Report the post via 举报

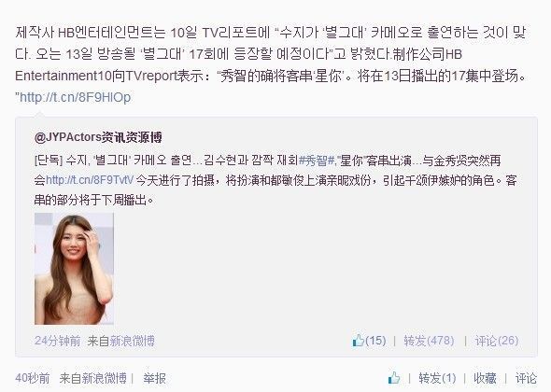(154, 378)
